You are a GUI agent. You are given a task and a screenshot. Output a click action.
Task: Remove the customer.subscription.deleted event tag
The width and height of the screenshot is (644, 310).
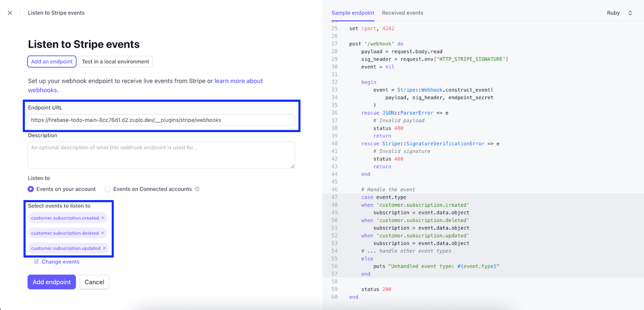103,233
